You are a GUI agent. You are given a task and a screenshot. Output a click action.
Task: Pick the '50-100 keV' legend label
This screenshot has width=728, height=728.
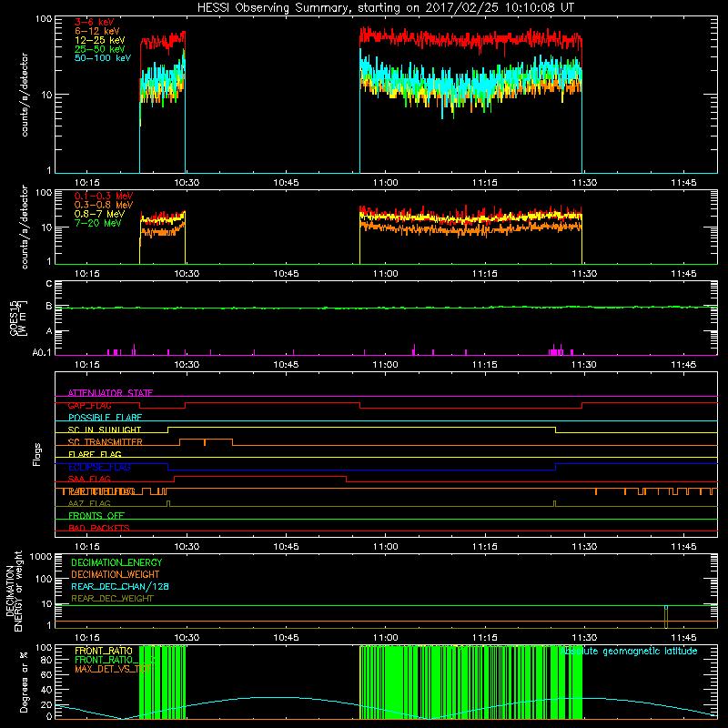coord(103,58)
